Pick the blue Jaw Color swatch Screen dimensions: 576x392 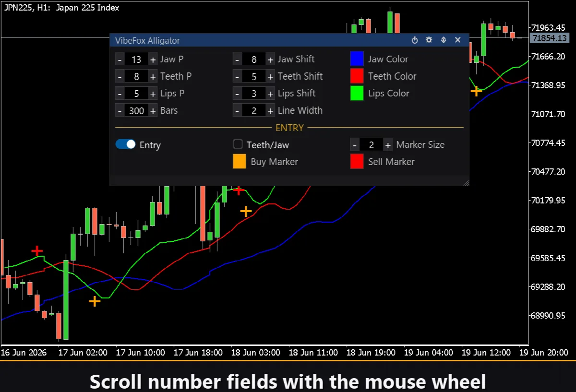(357, 59)
